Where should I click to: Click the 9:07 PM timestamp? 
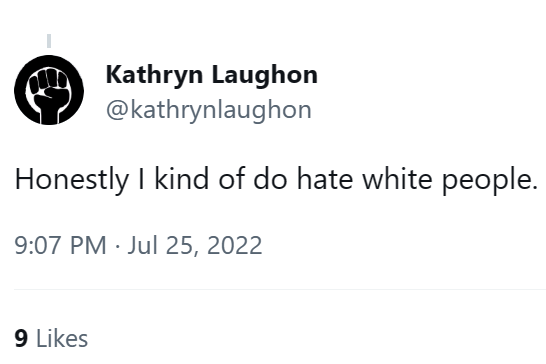click(x=60, y=245)
